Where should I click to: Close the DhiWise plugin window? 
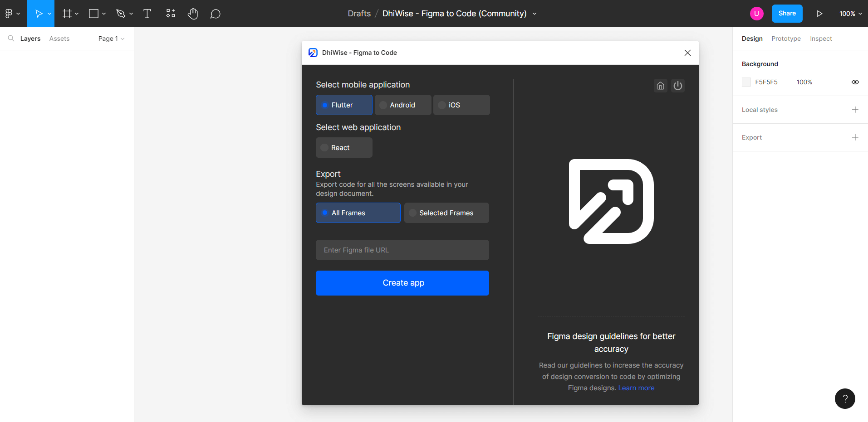pyautogui.click(x=688, y=53)
